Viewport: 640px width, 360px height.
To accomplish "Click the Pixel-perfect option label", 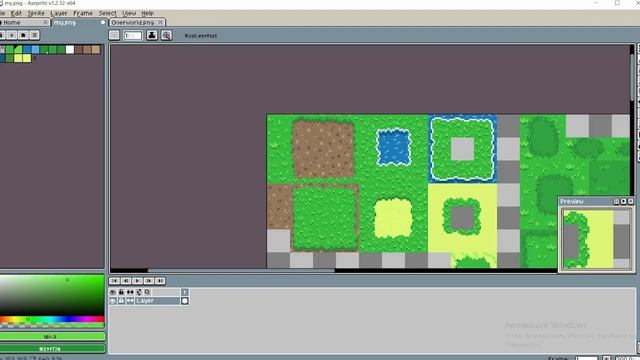I will click(x=201, y=36).
